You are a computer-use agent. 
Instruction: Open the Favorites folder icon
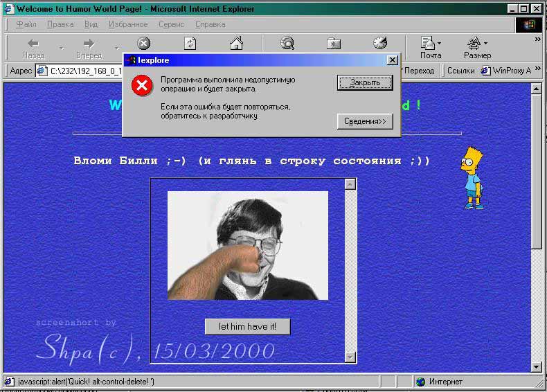click(x=334, y=44)
